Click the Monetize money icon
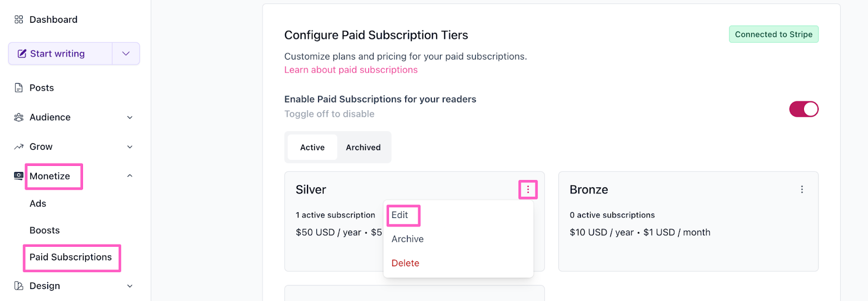The image size is (868, 301). pos(19,176)
